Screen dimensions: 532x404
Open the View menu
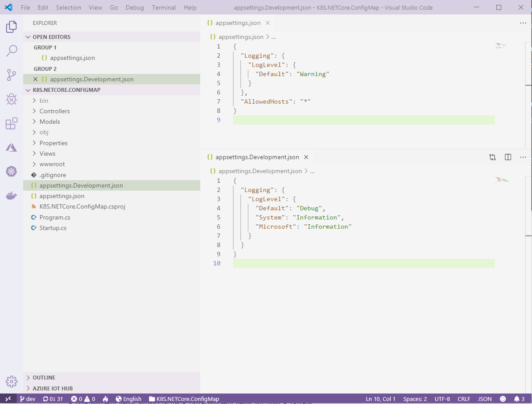95,7
